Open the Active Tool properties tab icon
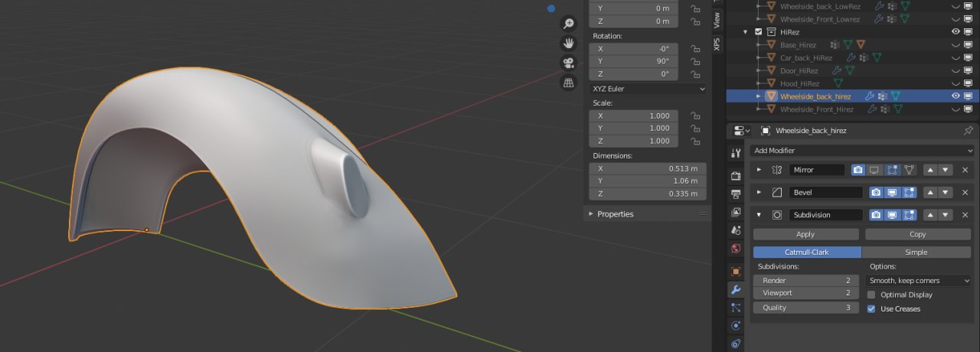This screenshot has height=352, width=980. 736,153
